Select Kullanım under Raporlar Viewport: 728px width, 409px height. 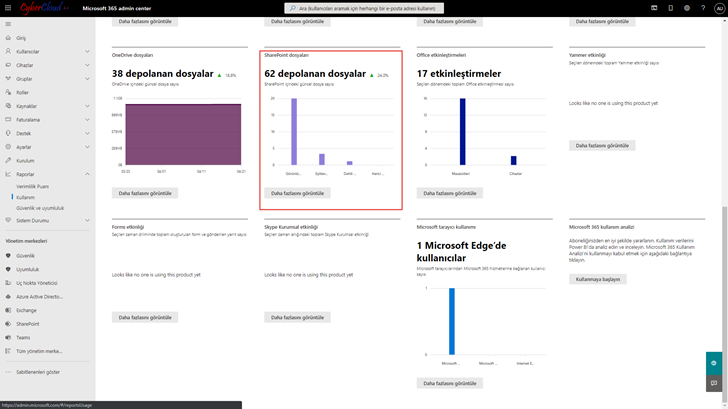click(26, 197)
